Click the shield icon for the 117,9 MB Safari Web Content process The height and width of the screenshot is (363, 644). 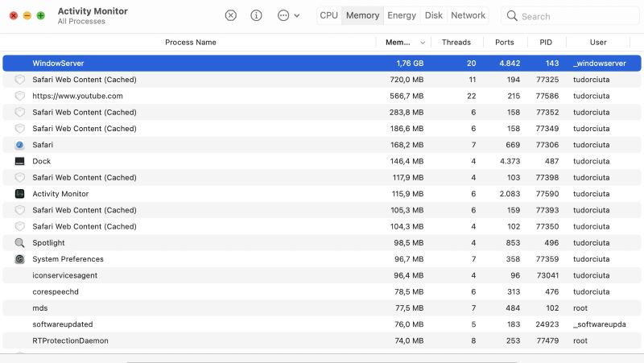pyautogui.click(x=19, y=177)
